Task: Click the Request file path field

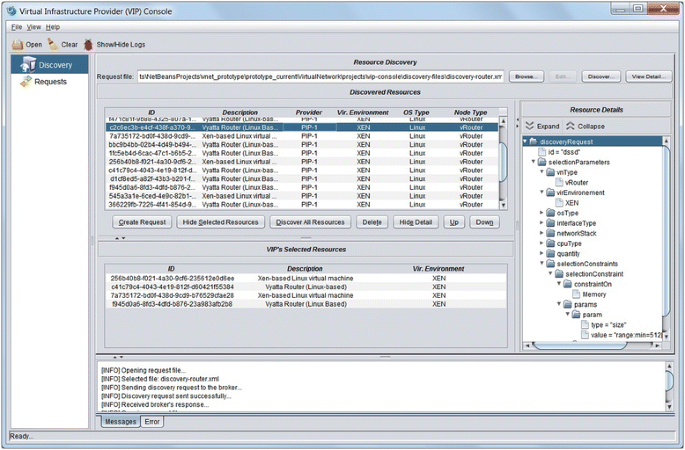Action: 320,76
